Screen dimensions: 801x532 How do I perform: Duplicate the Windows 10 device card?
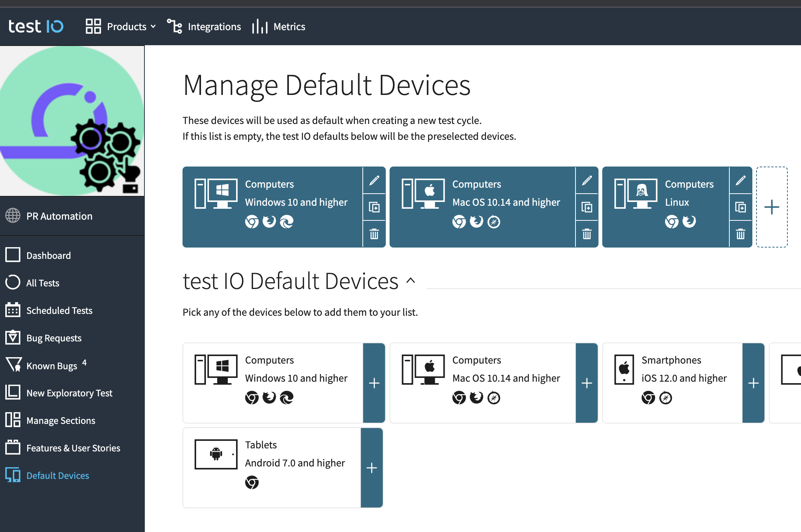pyautogui.click(x=374, y=207)
